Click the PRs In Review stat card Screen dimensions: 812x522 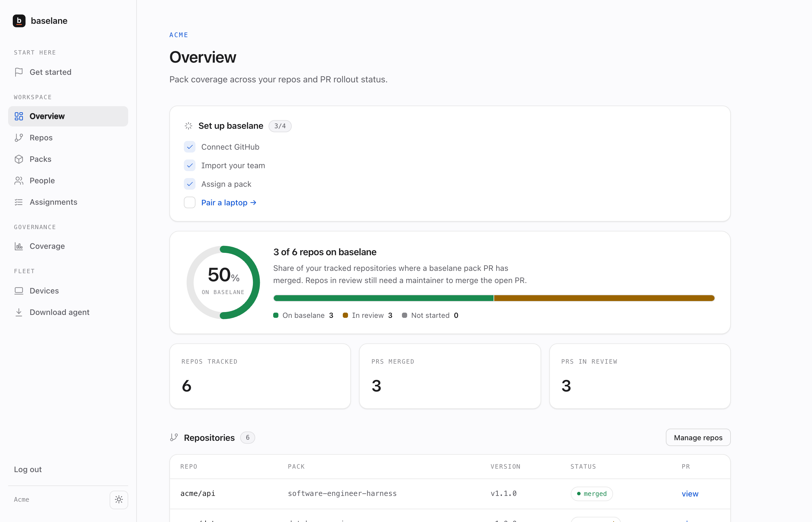(640, 376)
